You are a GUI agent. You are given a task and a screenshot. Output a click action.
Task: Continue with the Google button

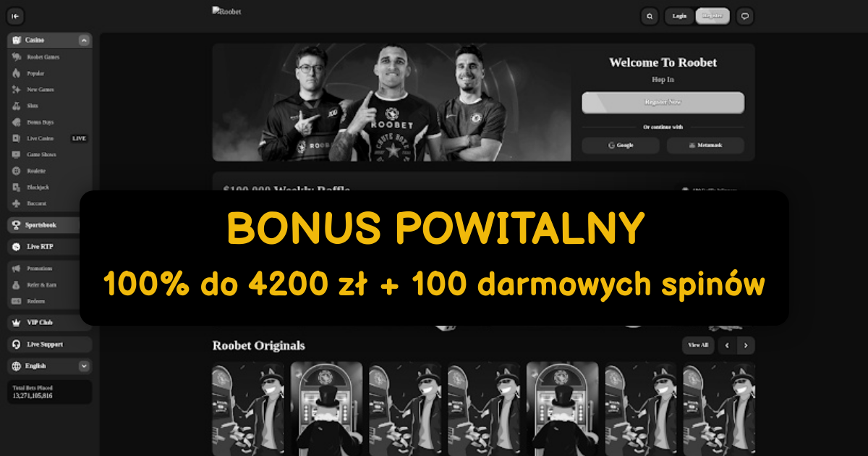[620, 145]
